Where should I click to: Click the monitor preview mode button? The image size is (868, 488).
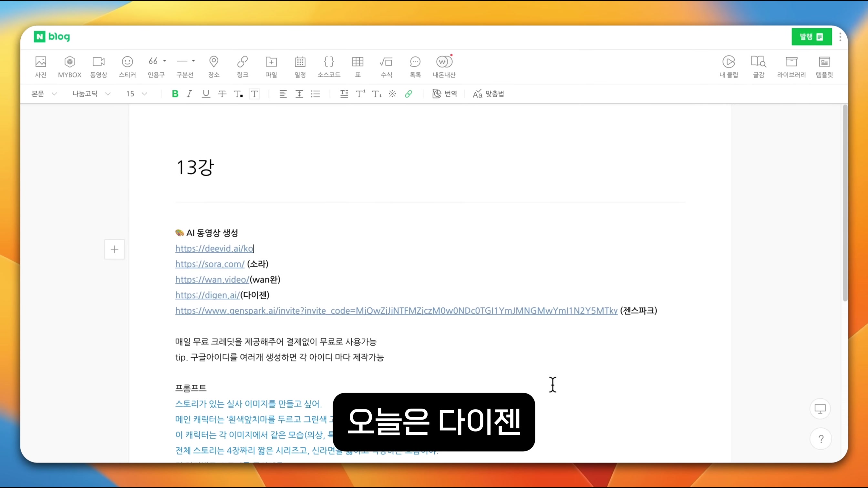tap(820, 409)
